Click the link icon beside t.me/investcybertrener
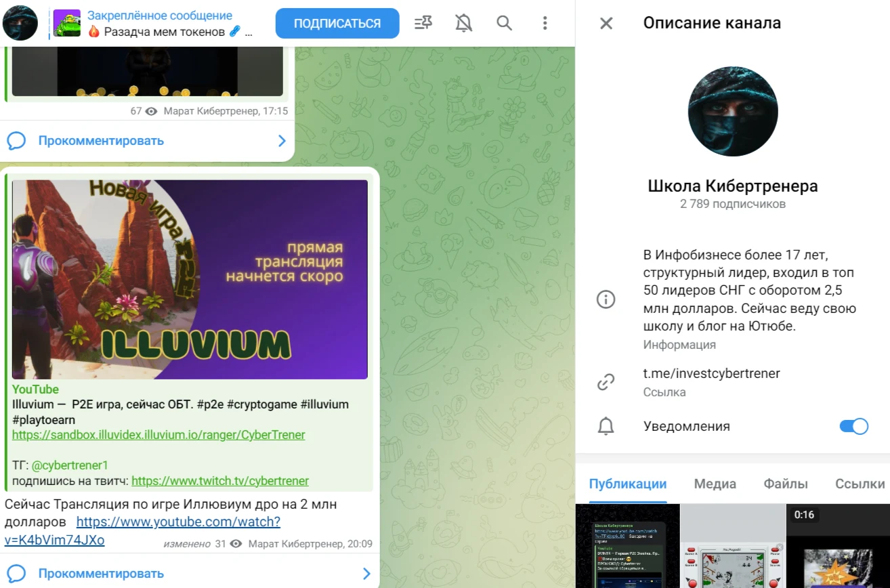 pyautogui.click(x=606, y=383)
